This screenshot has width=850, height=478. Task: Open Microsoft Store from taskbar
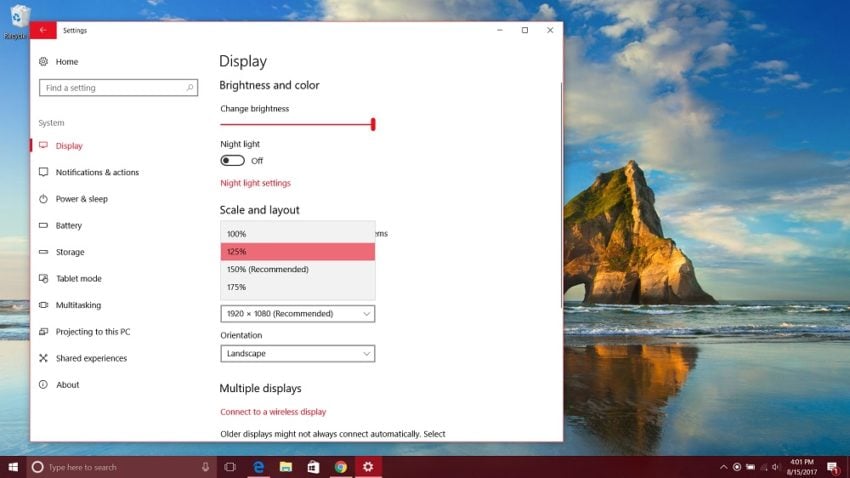[x=313, y=467]
